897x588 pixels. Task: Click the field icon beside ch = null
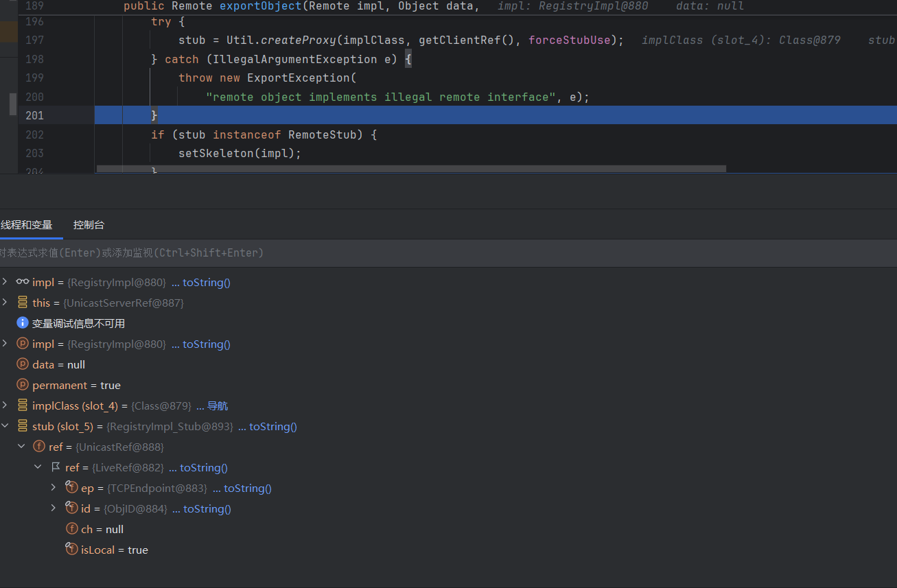[x=71, y=529]
